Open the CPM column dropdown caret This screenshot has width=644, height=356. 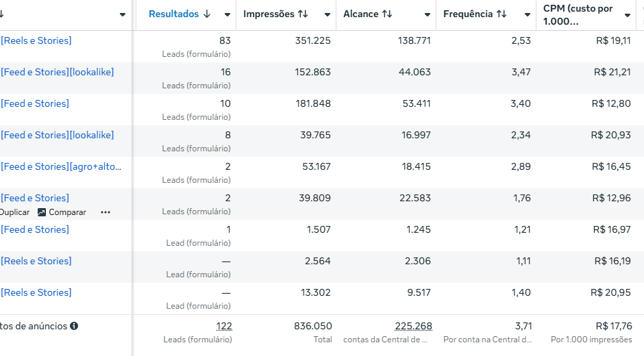click(628, 15)
